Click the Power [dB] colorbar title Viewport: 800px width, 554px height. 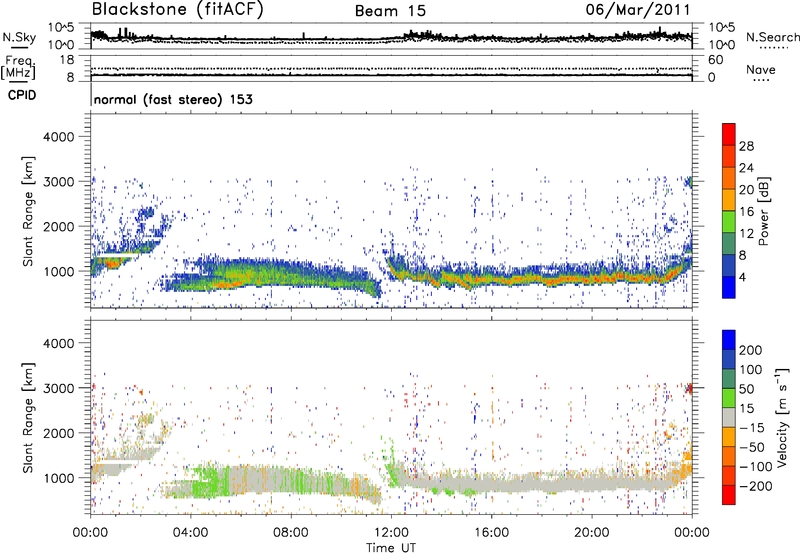tap(764, 211)
